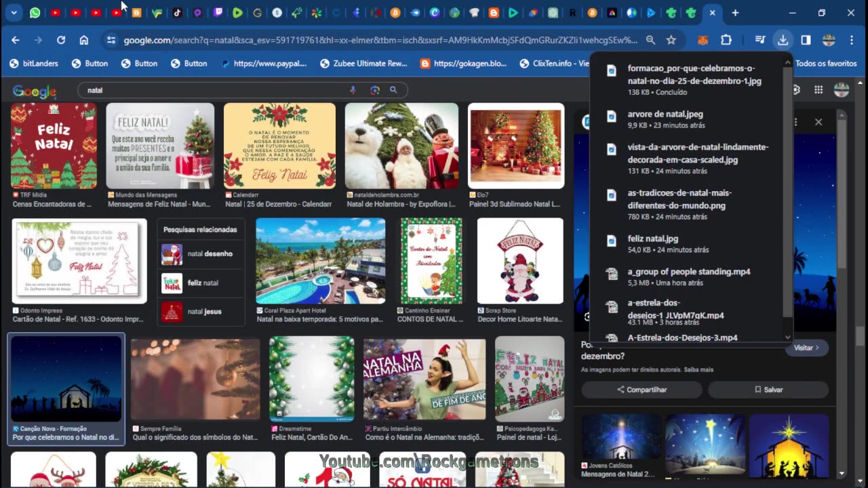Open the Feliz Natal TRF Mídia thumbnail
Viewport: 868px width, 488px height.
54,146
